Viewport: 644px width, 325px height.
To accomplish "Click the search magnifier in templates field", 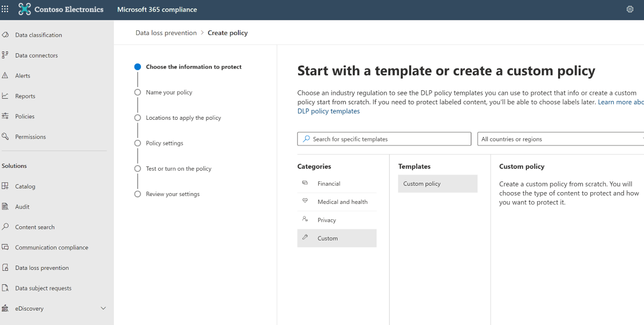I will click(x=306, y=139).
